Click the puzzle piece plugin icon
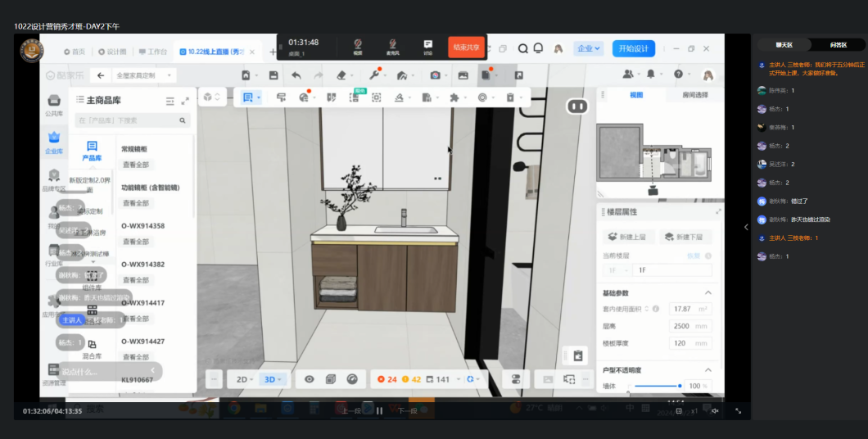This screenshot has height=439, width=868. point(454,97)
